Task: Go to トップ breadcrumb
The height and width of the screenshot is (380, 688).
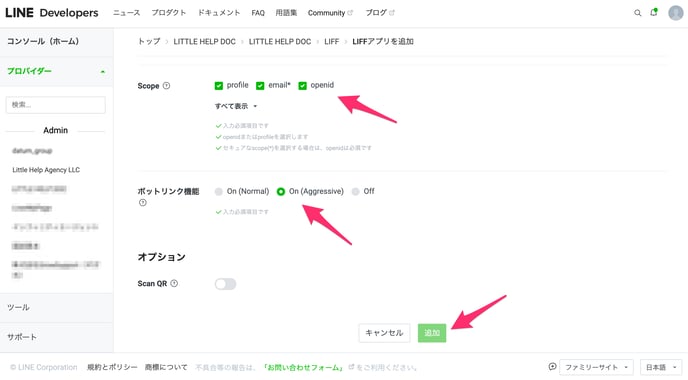Action: click(x=149, y=41)
